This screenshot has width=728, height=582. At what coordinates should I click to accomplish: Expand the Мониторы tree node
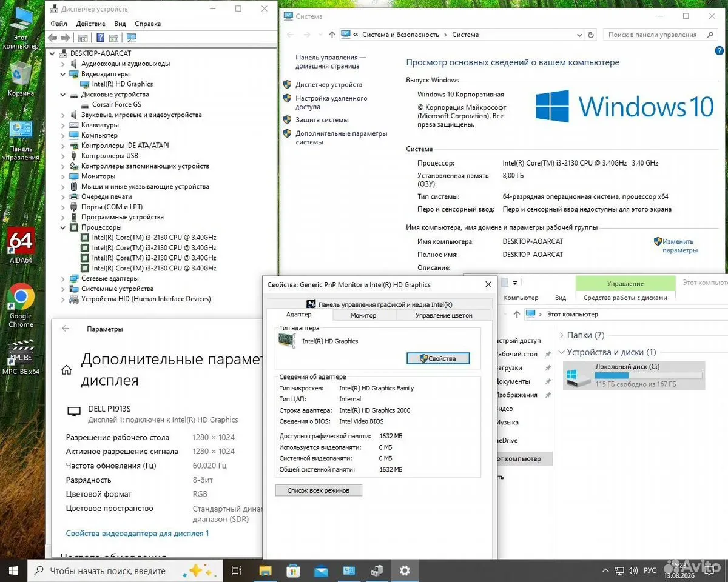[x=62, y=176]
